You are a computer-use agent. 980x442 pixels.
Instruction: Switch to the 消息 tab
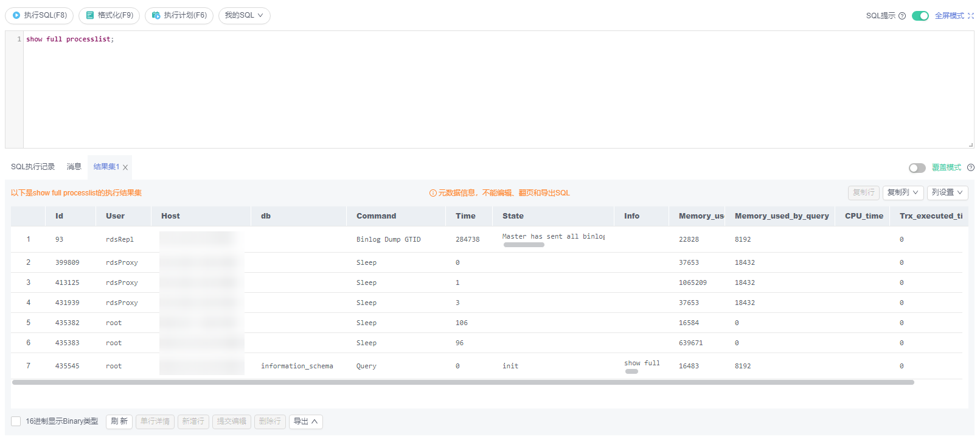click(x=74, y=167)
